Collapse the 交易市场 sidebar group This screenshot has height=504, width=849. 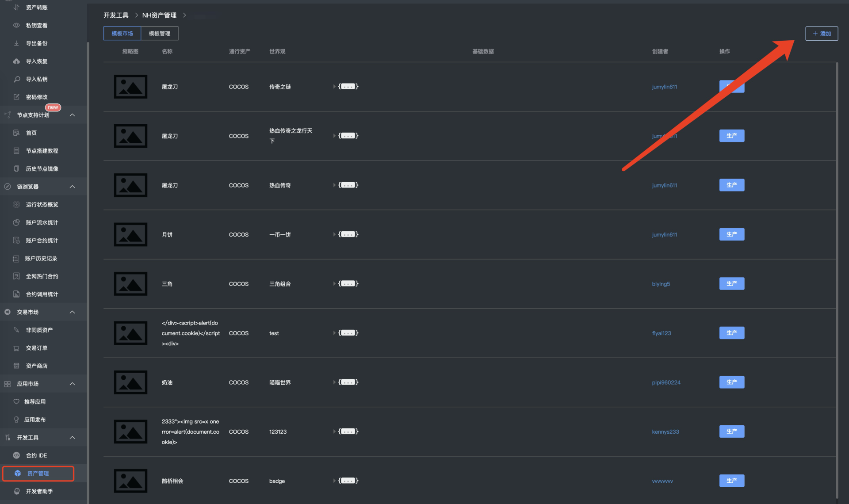73,312
